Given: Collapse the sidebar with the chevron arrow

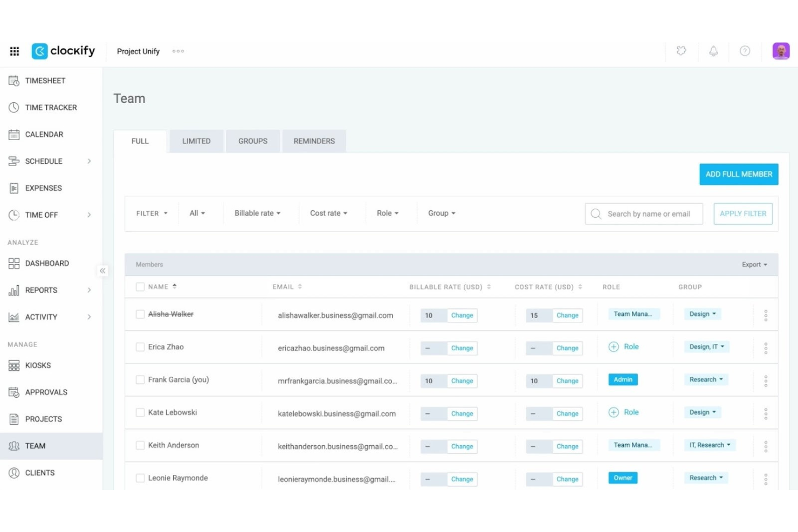Looking at the screenshot, I should point(102,271).
